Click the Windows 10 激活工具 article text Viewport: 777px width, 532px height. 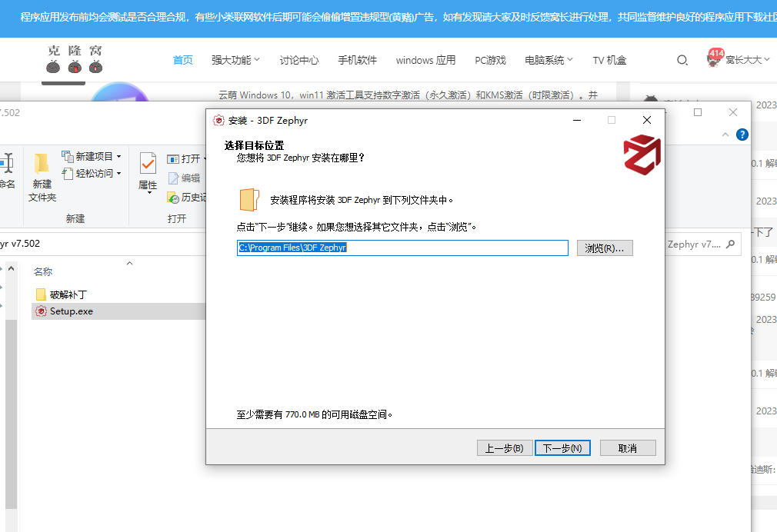(409, 95)
